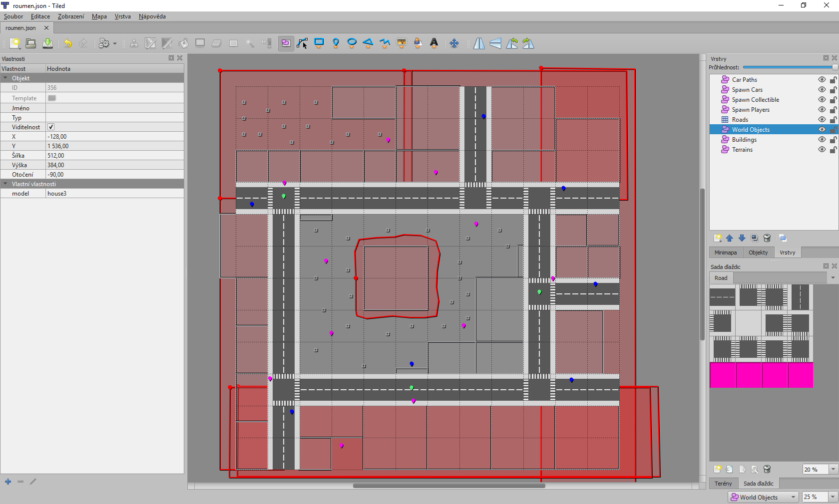Select the Insert Rectangle object tool
839x504 pixels.
click(x=319, y=43)
